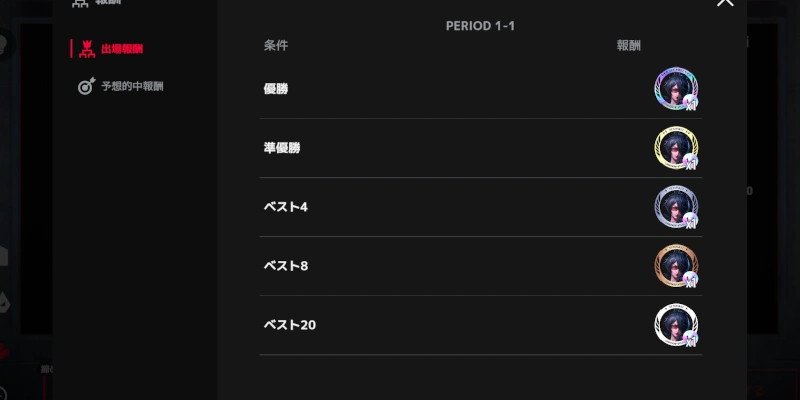
Task: Select the ベスト4 condition label
Action: 285,207
